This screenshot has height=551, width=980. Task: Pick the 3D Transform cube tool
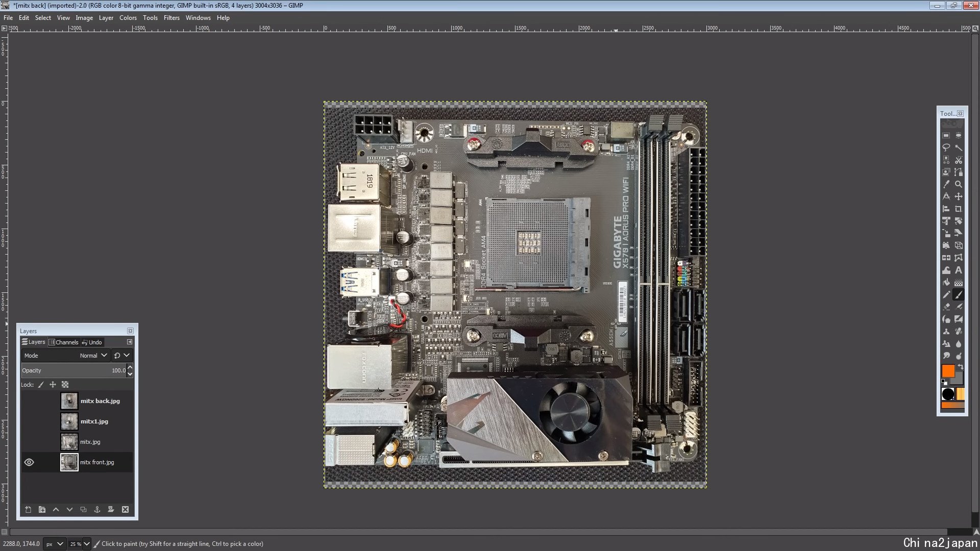959,245
